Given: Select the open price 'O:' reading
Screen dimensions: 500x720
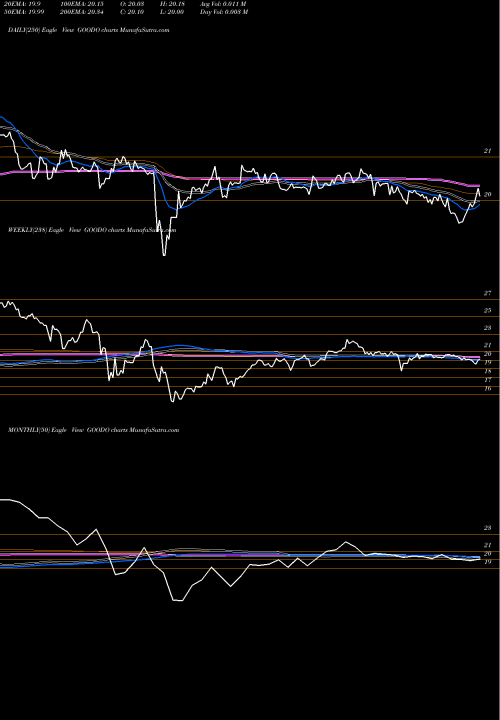Looking at the screenshot, I should (x=132, y=4).
